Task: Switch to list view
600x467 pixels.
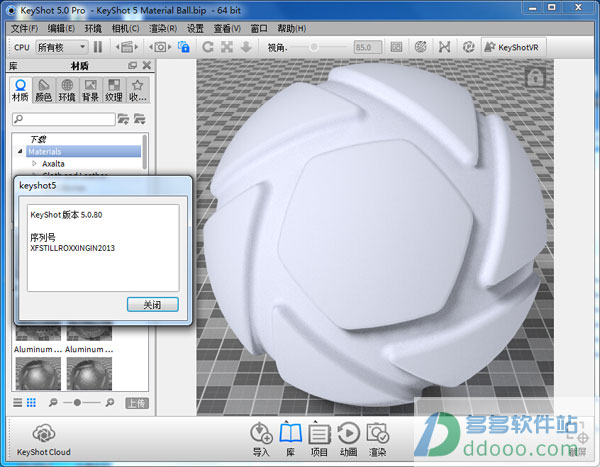Action: point(18,403)
